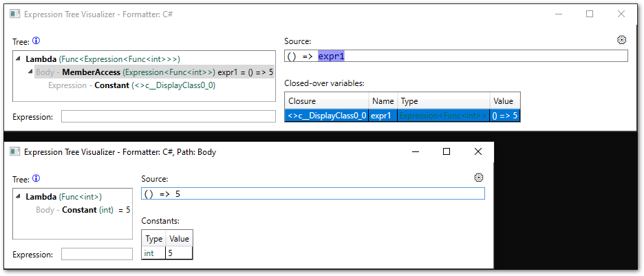Open settings gear in the upper visualizer window

coord(622,40)
